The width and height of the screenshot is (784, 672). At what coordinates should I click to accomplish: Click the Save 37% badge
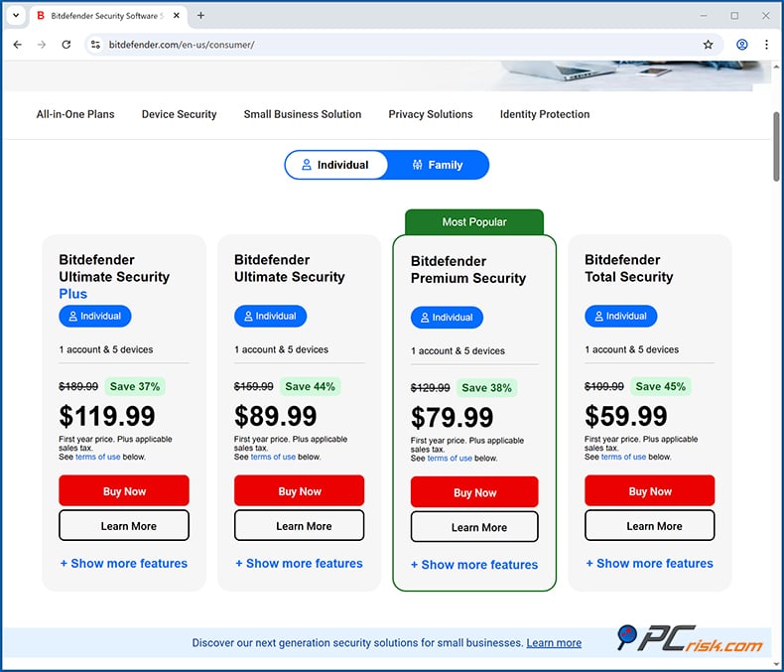click(135, 386)
